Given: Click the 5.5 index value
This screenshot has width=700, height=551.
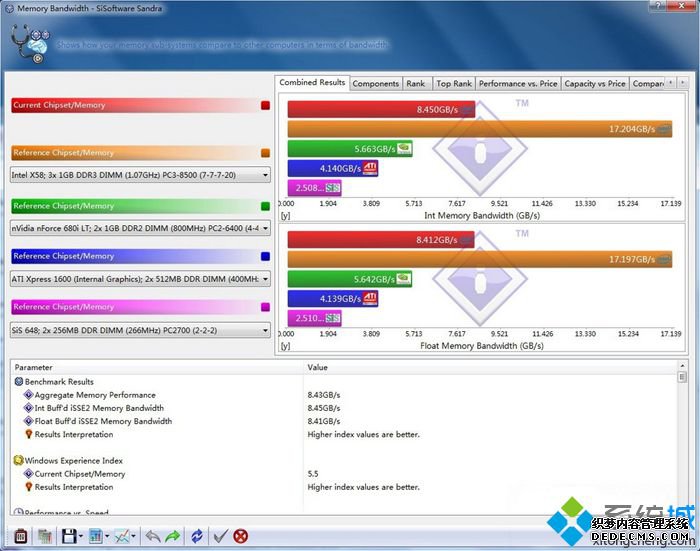Looking at the screenshot, I should pos(313,474).
